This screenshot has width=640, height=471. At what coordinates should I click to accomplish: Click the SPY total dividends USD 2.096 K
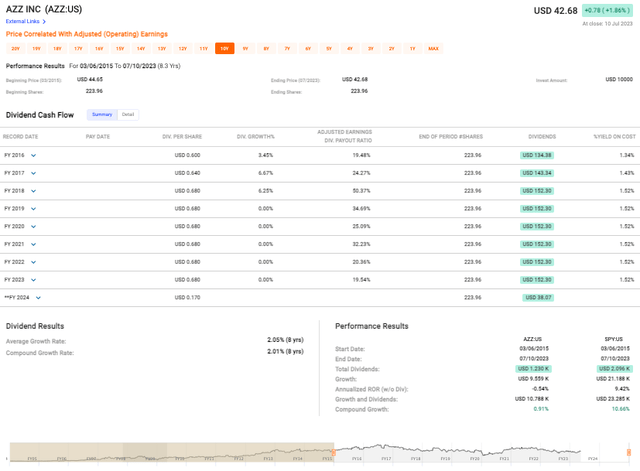[614, 369]
